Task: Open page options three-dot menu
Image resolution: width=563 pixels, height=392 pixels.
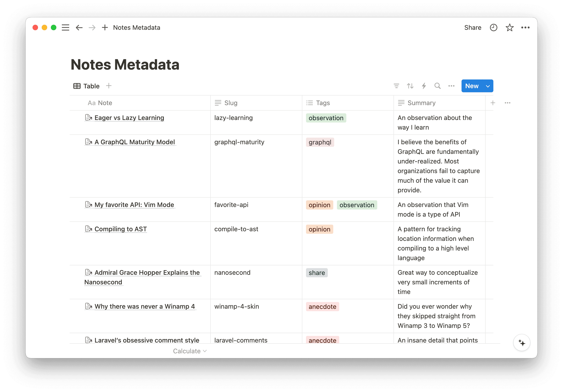Action: click(x=525, y=27)
